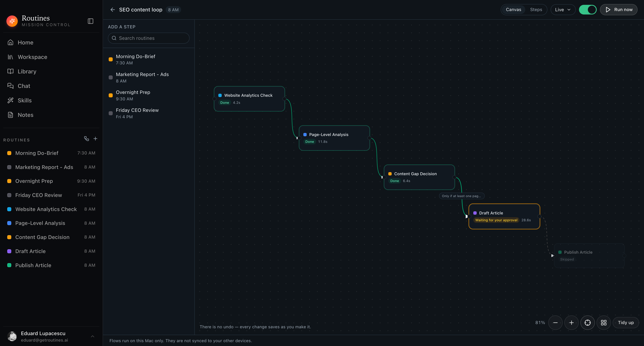This screenshot has width=644, height=346.
Task: Click the orange swatch of Content Gap Decision node
Action: [390, 174]
